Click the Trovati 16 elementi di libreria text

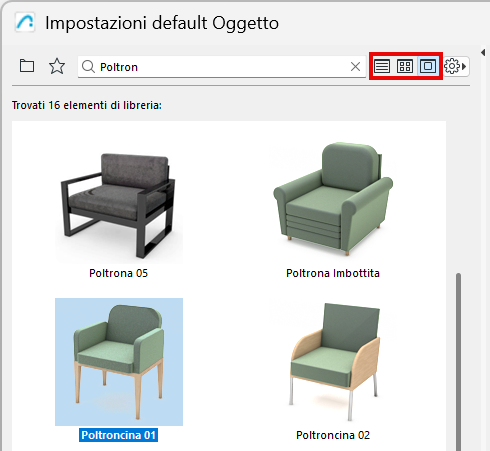(x=87, y=105)
